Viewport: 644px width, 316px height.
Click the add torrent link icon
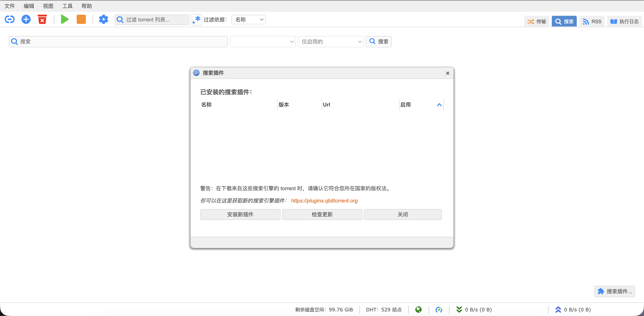point(9,19)
